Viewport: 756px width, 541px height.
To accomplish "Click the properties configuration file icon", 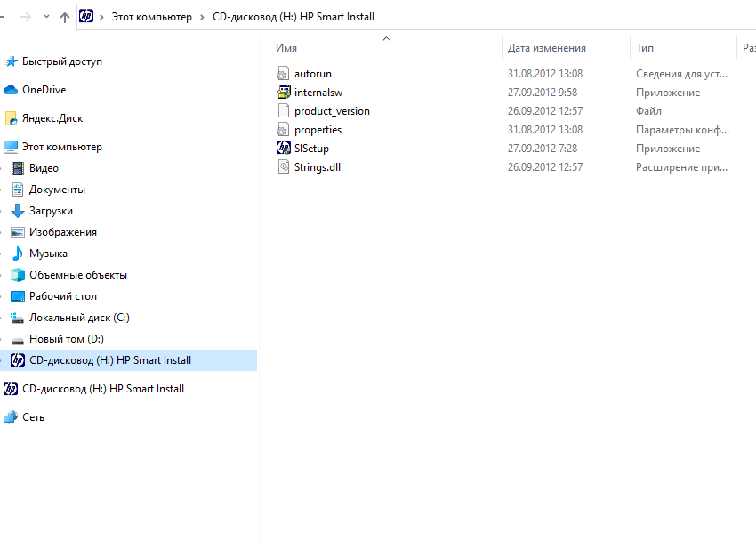I will point(284,129).
